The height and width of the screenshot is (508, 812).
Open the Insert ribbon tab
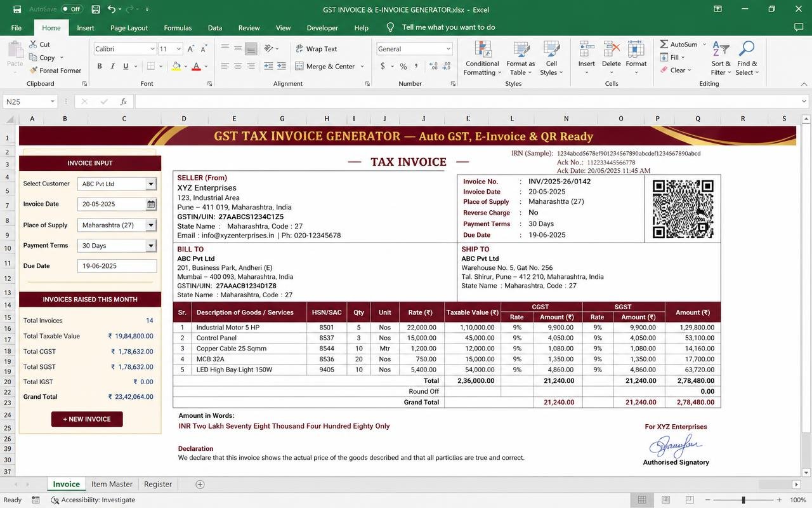tap(86, 28)
